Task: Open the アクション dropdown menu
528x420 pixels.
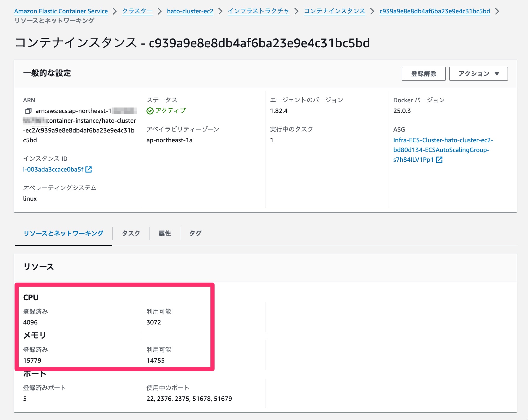Action: click(x=478, y=74)
